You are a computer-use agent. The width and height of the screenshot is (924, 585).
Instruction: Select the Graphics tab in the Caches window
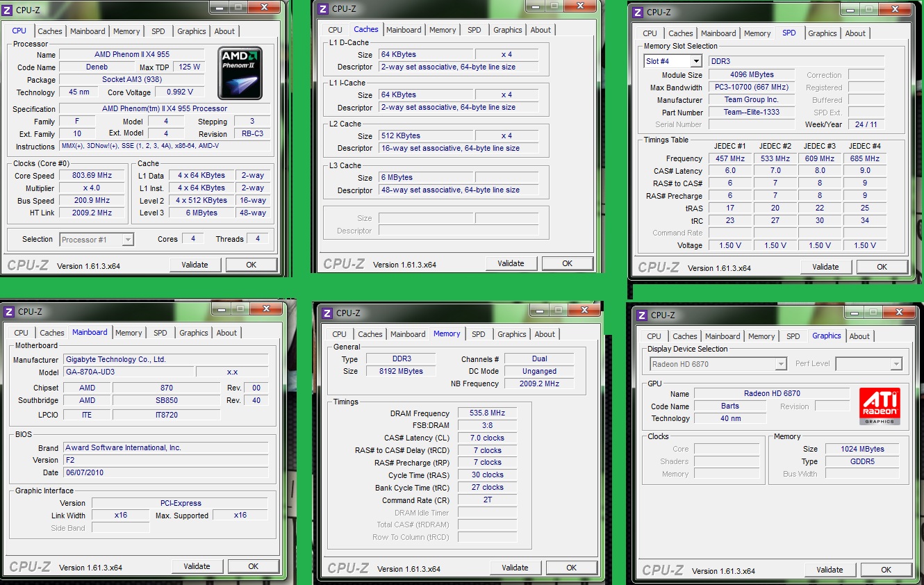pyautogui.click(x=508, y=30)
